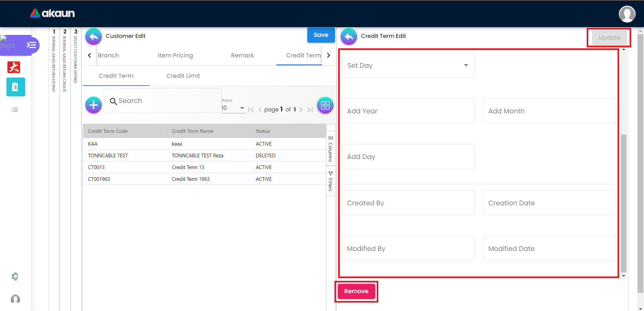The width and height of the screenshot is (644, 311).
Task: Click the back arrow beside Customer Edit
Action: [x=94, y=37]
